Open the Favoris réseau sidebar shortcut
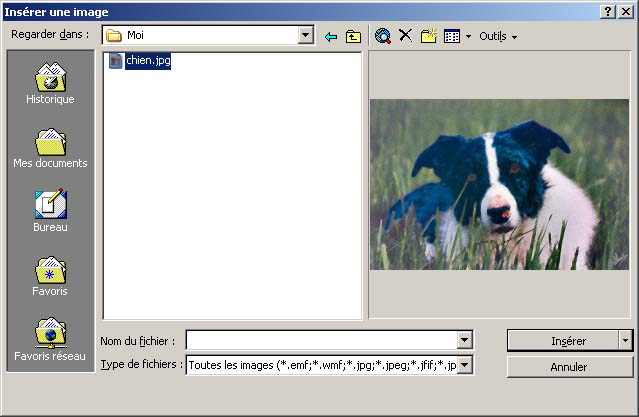 [x=50, y=339]
